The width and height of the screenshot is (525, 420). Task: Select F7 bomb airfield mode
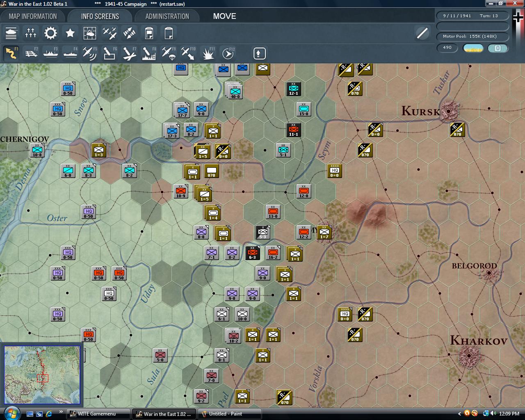(129, 53)
